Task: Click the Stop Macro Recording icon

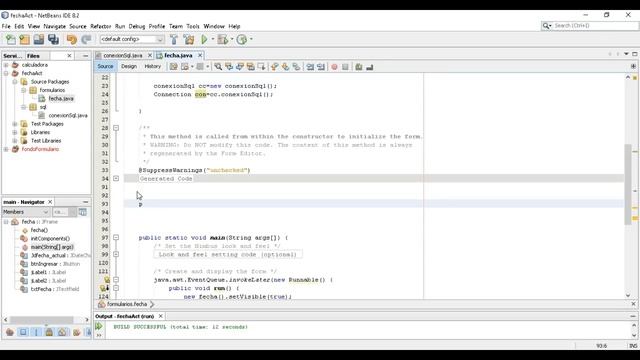Action: (345, 67)
